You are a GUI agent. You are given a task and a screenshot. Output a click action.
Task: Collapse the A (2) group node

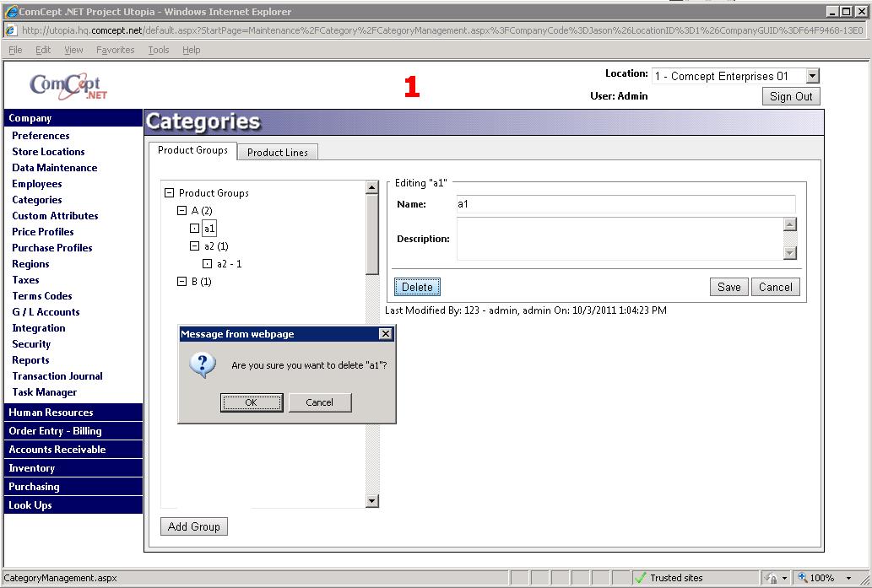click(x=181, y=211)
